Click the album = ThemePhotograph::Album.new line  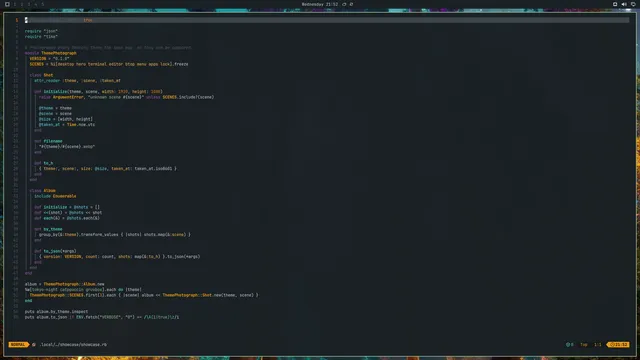coord(64,284)
